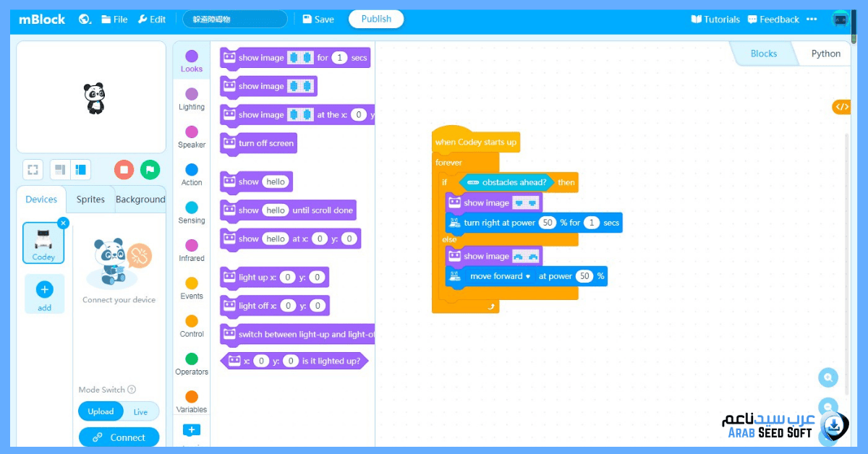Click the project name field

[x=234, y=20]
